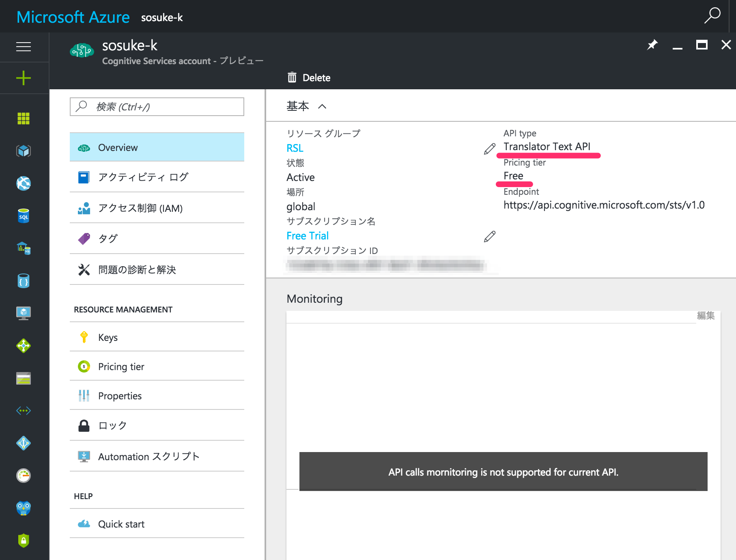
Task: Close the sosuke-k blade
Action: click(726, 45)
